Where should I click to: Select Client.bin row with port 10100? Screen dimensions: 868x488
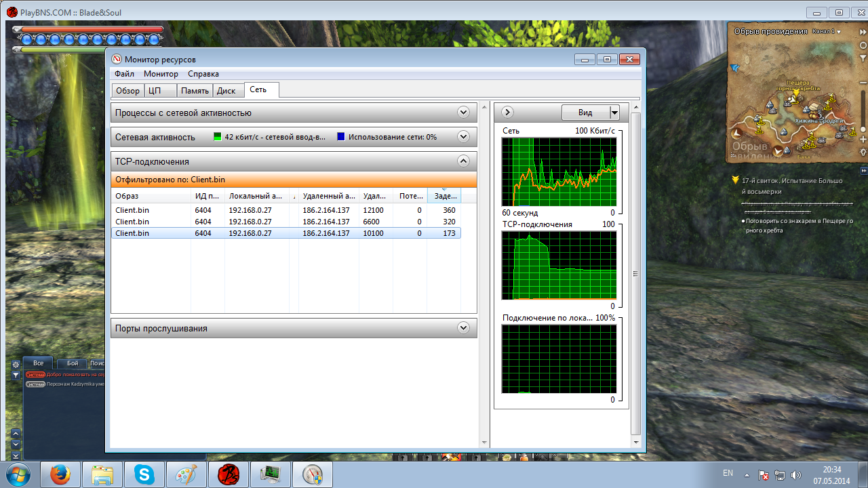tap(285, 233)
